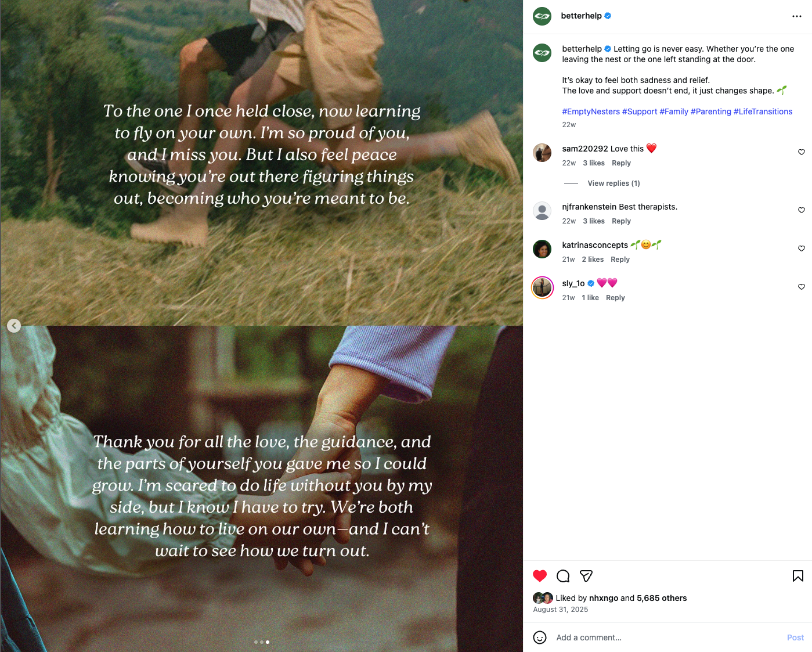Viewport: 812px width, 652px height.
Task: Reply to njfrankenstein's comment
Action: tap(621, 221)
